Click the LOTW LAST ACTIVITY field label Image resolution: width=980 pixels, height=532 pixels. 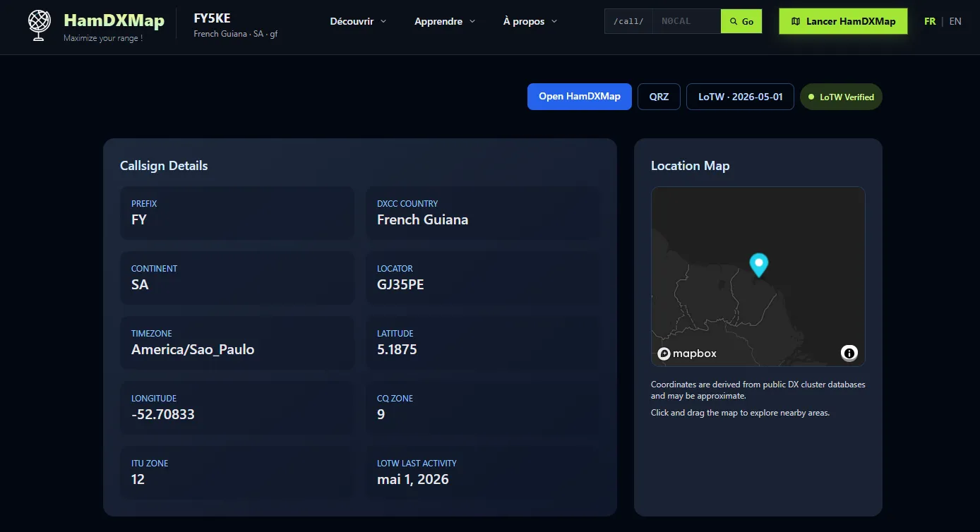tap(417, 463)
